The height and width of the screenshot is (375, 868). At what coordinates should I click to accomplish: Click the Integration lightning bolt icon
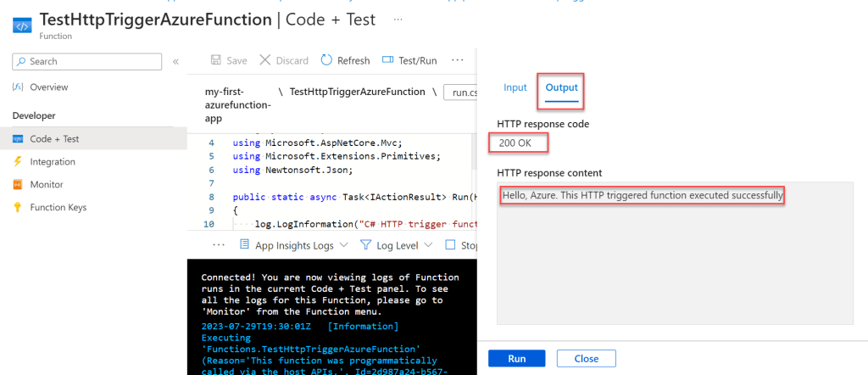18,162
